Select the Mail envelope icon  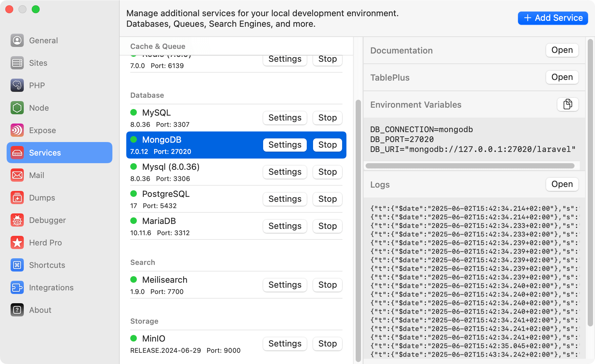(x=17, y=175)
